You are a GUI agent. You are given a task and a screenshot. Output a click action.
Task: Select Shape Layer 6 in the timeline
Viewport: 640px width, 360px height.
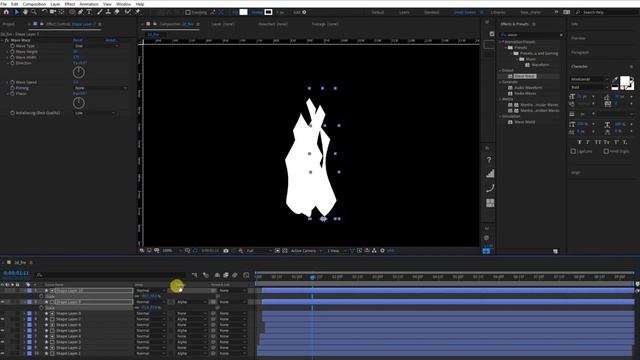coord(68,325)
